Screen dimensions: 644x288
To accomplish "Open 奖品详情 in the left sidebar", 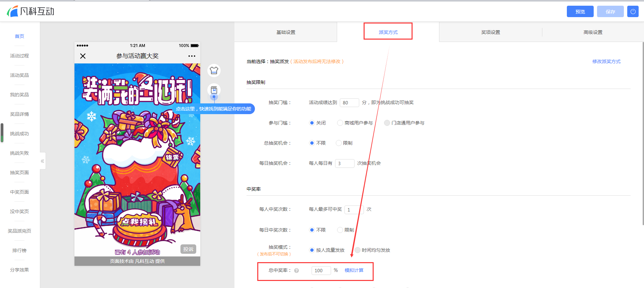I will (x=19, y=114).
